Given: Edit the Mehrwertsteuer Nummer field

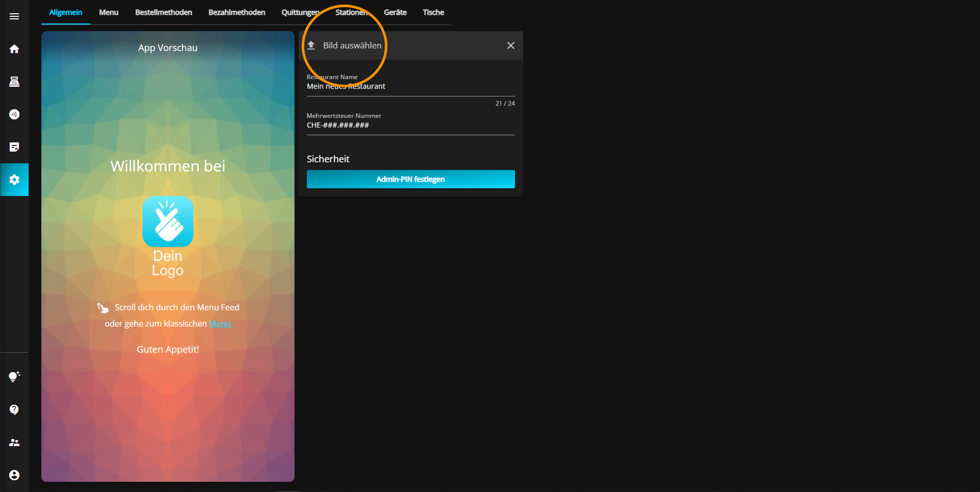Looking at the screenshot, I should pyautogui.click(x=411, y=125).
